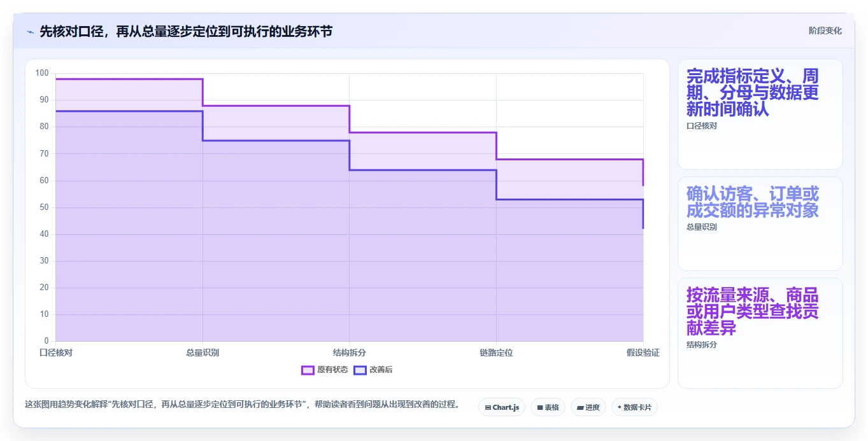The height and width of the screenshot is (441, 868).
Task: Click the description text below the chart
Action: click(242, 405)
